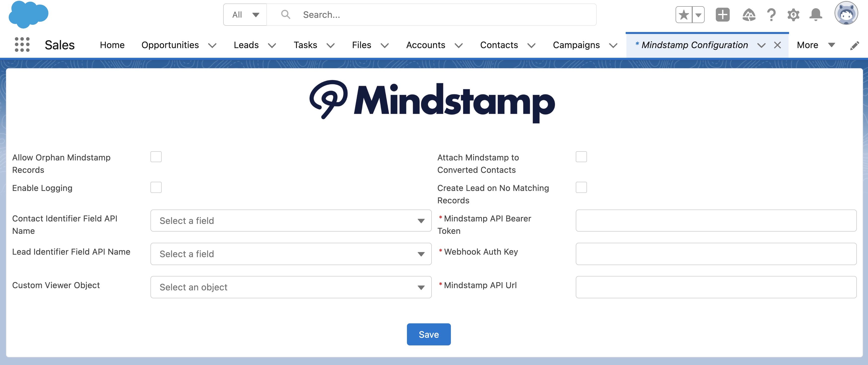This screenshot has height=365, width=868.
Task: Expand the Files tab chevron
Action: [384, 45]
